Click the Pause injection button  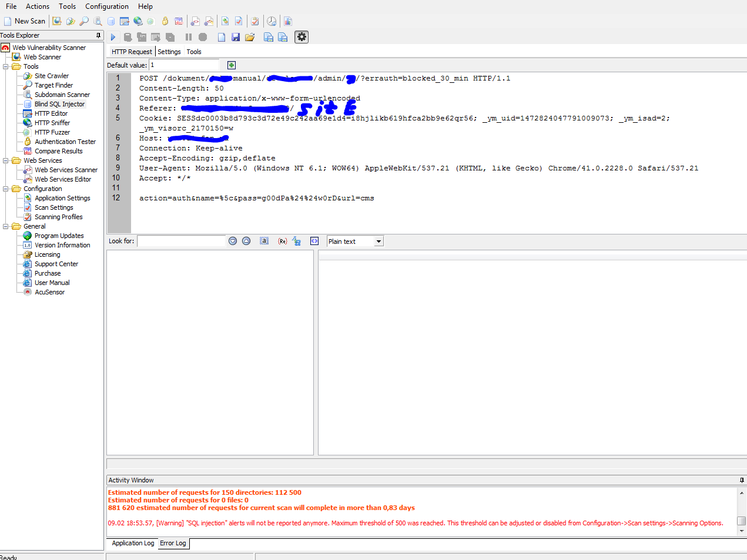pyautogui.click(x=188, y=37)
